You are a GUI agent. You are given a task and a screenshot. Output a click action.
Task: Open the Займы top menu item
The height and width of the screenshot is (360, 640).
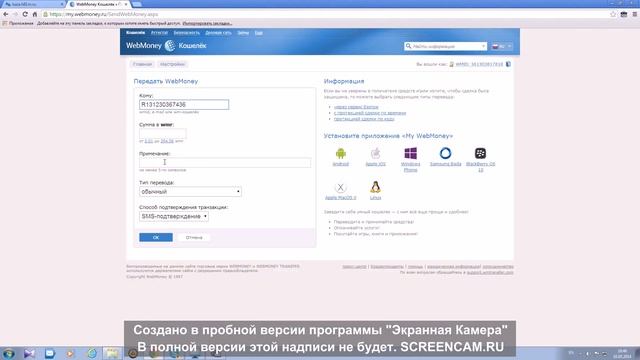pos(243,33)
